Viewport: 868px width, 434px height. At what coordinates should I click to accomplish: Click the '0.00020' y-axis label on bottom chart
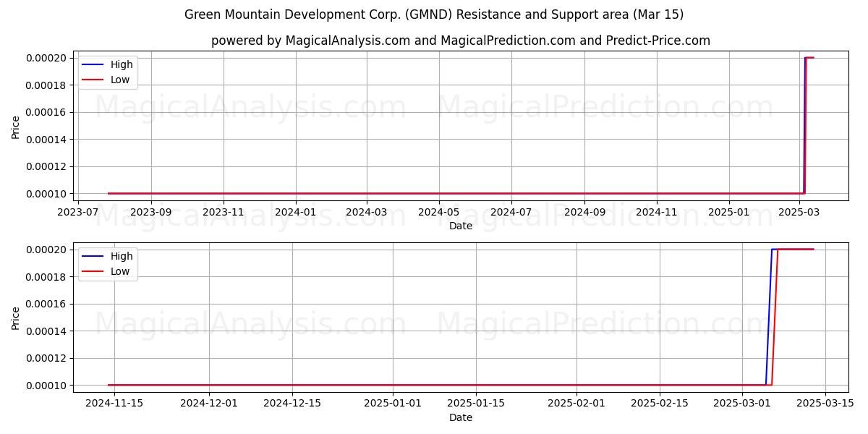pos(47,250)
